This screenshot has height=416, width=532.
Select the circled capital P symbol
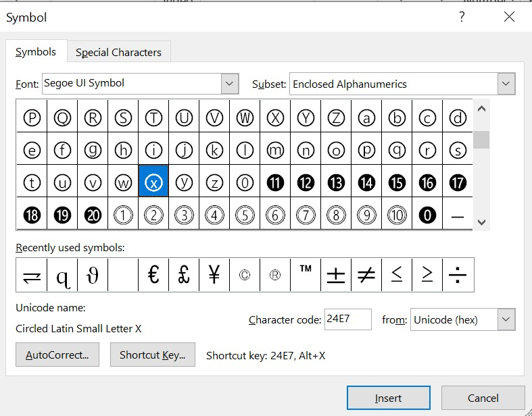(x=32, y=118)
